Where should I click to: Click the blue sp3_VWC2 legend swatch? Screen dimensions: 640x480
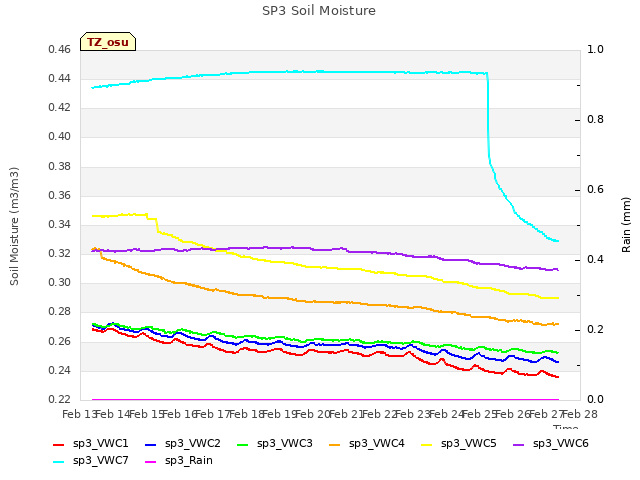click(151, 444)
